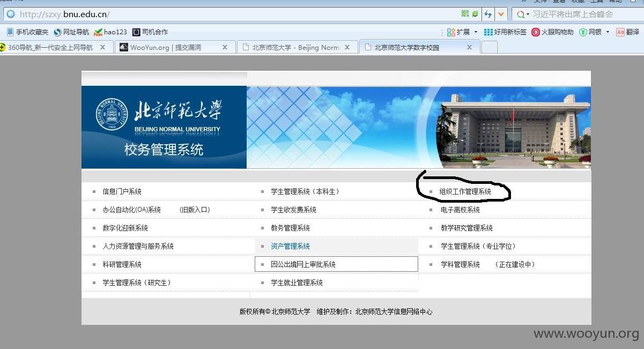The width and height of the screenshot is (644, 349).
Task: Click the green IE compatibility mode icon
Action: 475,14
